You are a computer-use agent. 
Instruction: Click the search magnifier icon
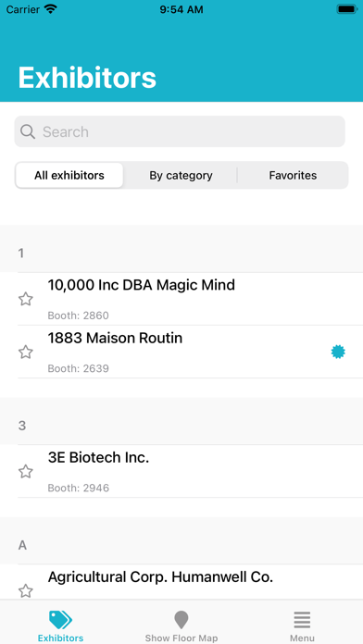point(28,131)
